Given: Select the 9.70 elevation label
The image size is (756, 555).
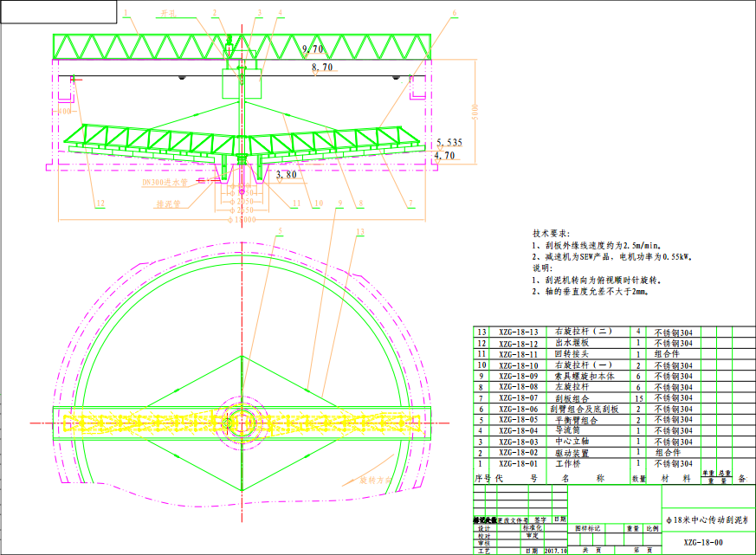Looking at the screenshot, I should (x=313, y=50).
